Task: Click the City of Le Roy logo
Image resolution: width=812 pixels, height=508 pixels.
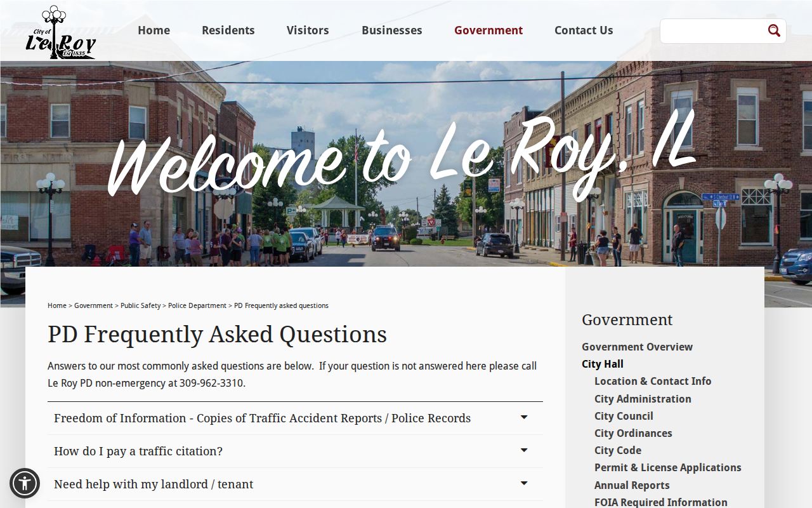Action: 60,32
